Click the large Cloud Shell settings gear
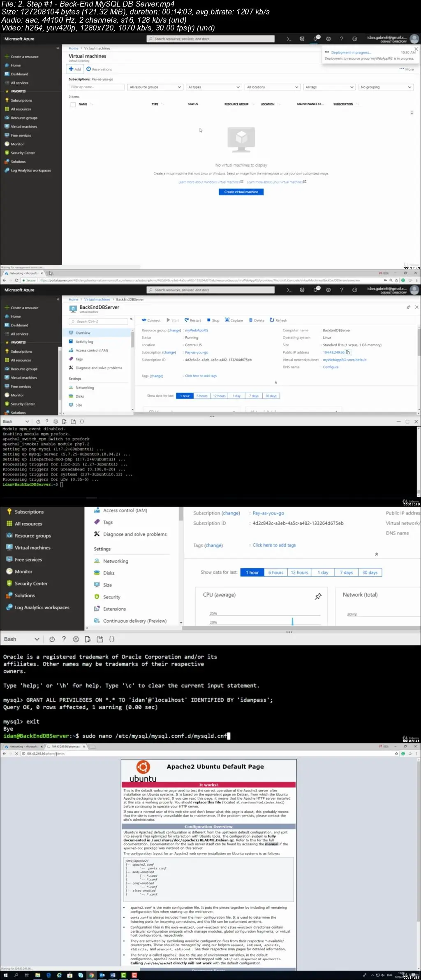 click(76, 639)
